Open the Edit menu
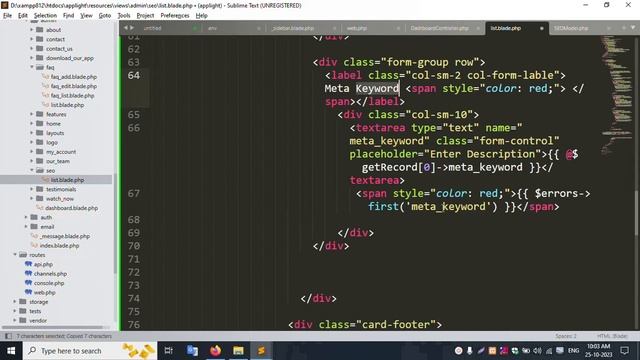 [x=23, y=16]
